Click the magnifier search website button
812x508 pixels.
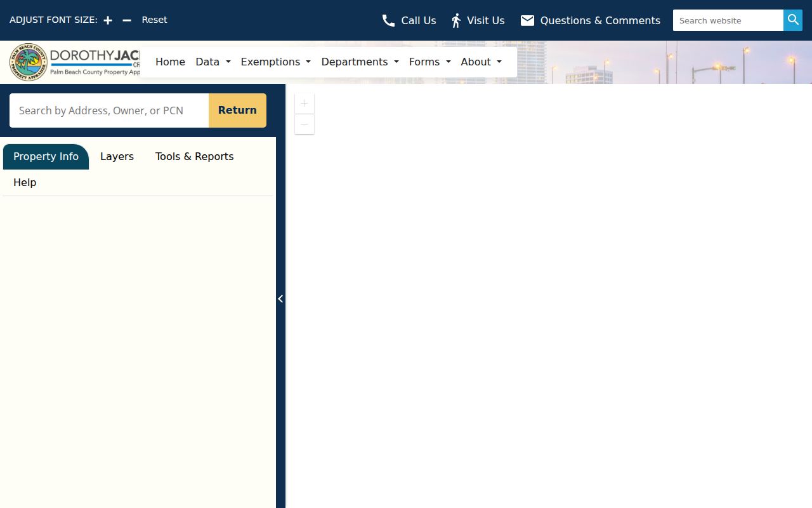click(793, 20)
